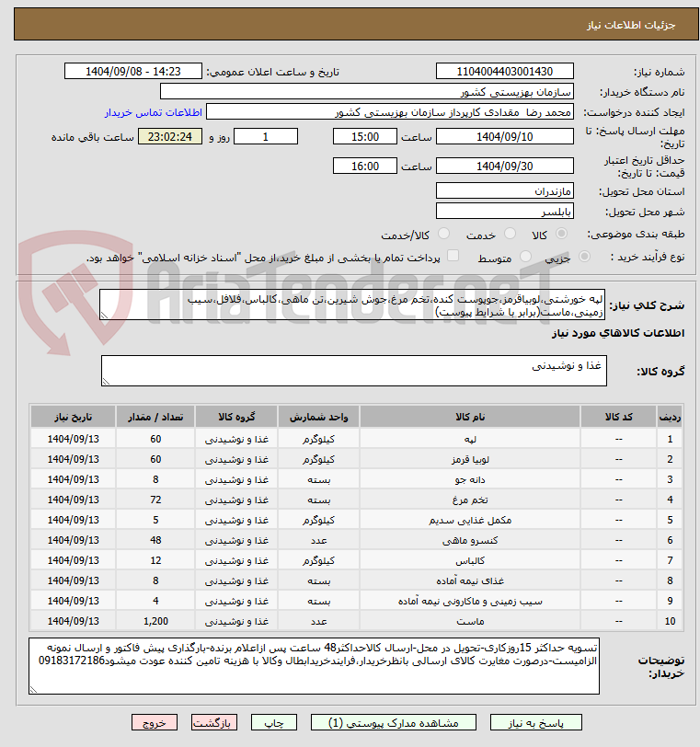Screen dimensions: 700x747
Task: Select the دانه جو item name cell
Action: coord(470,479)
